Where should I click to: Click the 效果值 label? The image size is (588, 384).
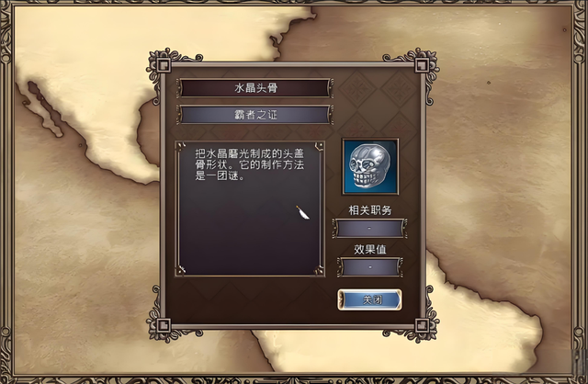pyautogui.click(x=370, y=249)
